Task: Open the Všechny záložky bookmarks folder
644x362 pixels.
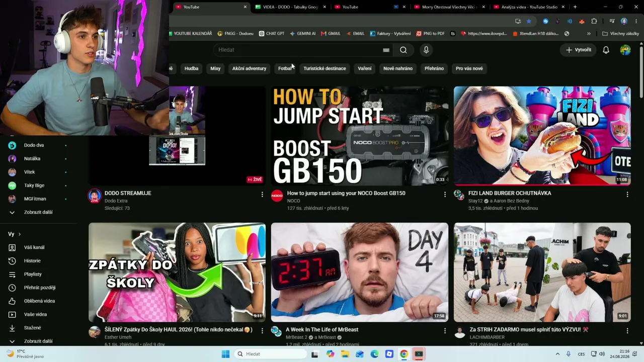Action: 620,34
